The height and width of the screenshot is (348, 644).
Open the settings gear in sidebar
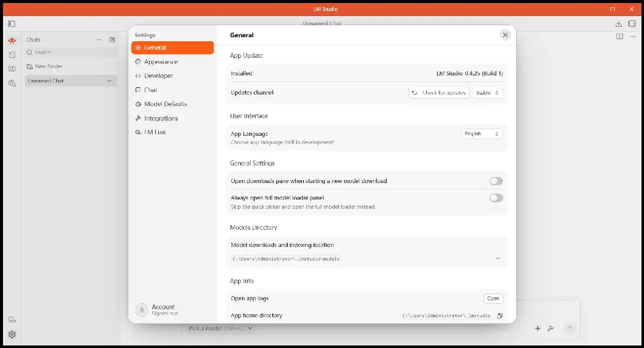coord(12,334)
